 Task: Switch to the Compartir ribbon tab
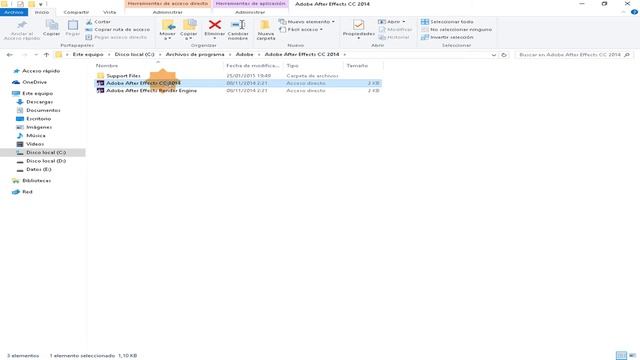(x=76, y=12)
